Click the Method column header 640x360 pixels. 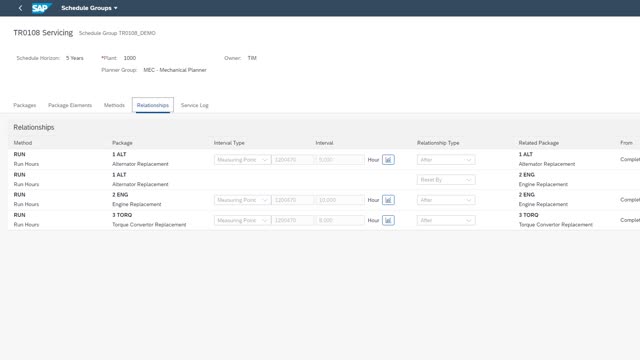pyautogui.click(x=23, y=143)
